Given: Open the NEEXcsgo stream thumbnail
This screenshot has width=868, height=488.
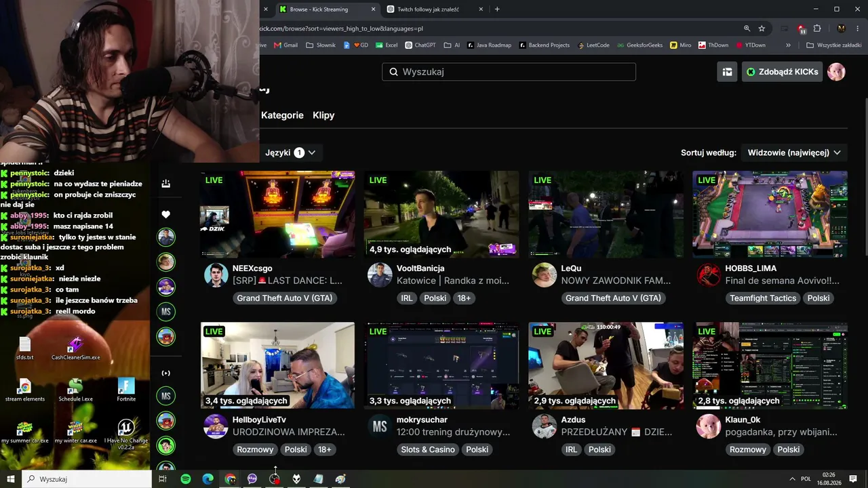Looking at the screenshot, I should pos(277,214).
